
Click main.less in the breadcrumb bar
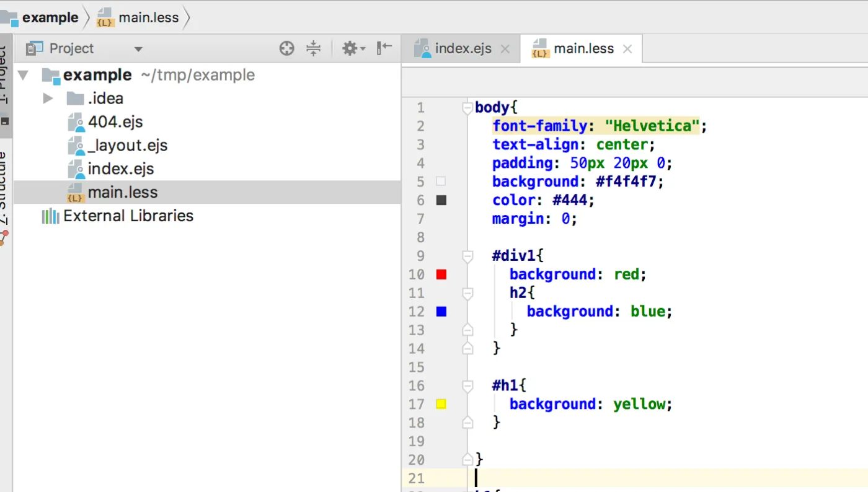[148, 17]
